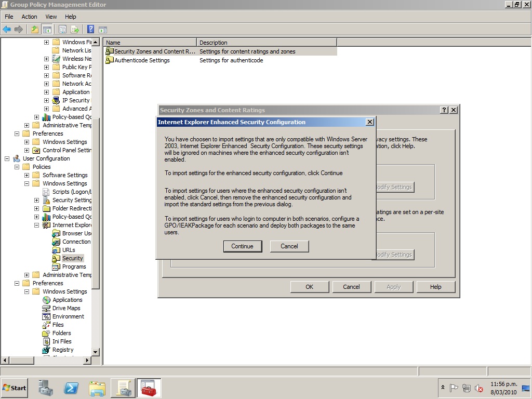Click the Forward arrow toolbar icon
Viewport: 532px width, 399px height.
tap(19, 30)
